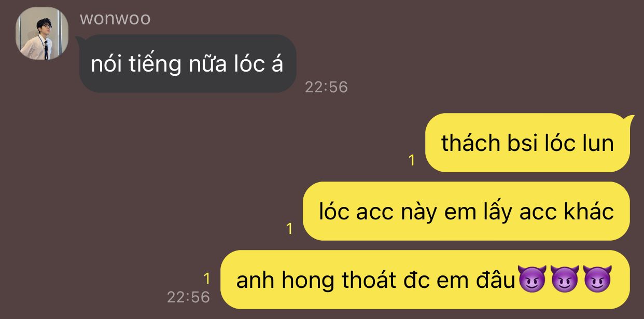This screenshot has width=644, height=319.
Task: Tap the sender name wonwoo
Action: click(115, 19)
